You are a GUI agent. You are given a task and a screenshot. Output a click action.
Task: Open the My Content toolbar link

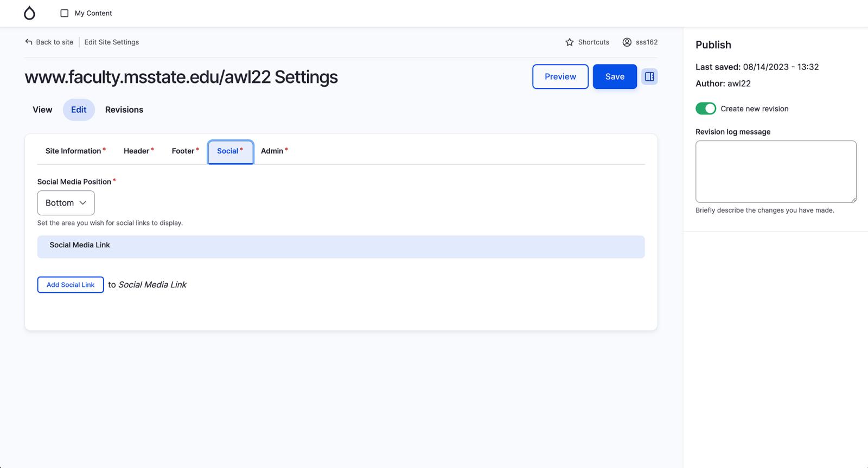pos(93,13)
